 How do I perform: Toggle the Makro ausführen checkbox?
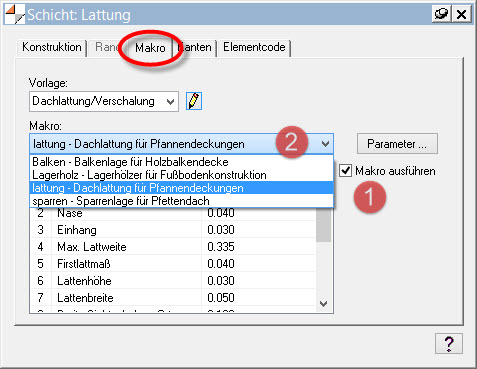click(345, 171)
